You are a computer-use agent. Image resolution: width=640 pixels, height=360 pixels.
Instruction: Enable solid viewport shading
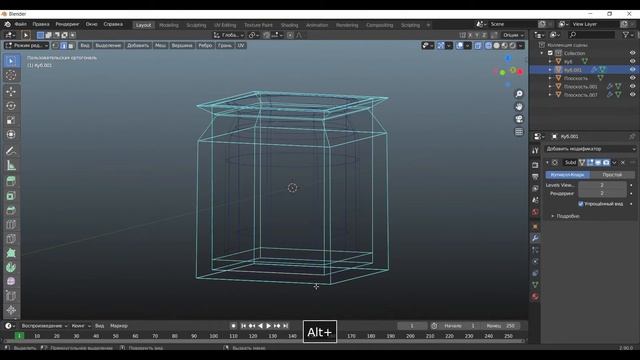pyautogui.click(x=496, y=46)
